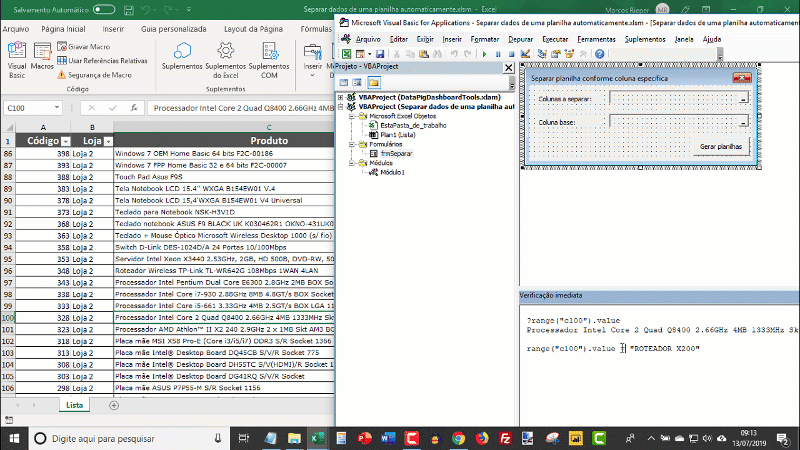Open the Macros list in Excel ribbon
This screenshot has width=800, height=450.
point(42,56)
